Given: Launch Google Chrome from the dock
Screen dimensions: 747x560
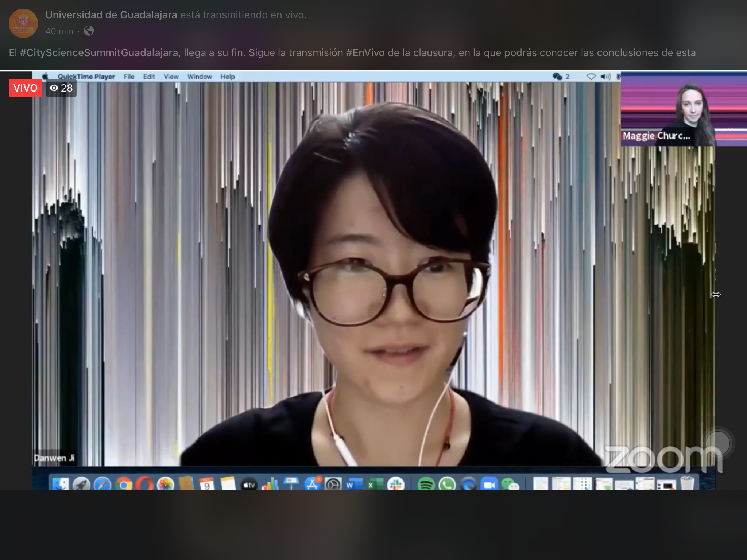Looking at the screenshot, I should point(124,485).
